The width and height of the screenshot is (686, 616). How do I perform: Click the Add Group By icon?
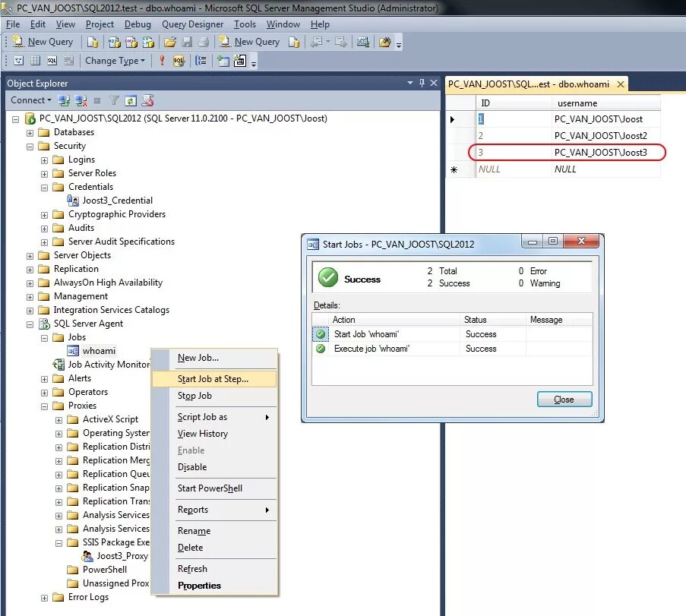201,60
